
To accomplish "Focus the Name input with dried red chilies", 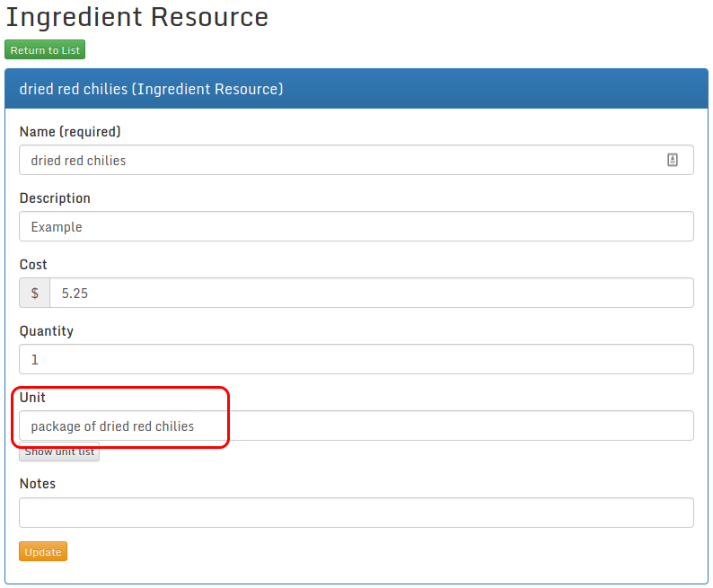I will [x=341, y=160].
